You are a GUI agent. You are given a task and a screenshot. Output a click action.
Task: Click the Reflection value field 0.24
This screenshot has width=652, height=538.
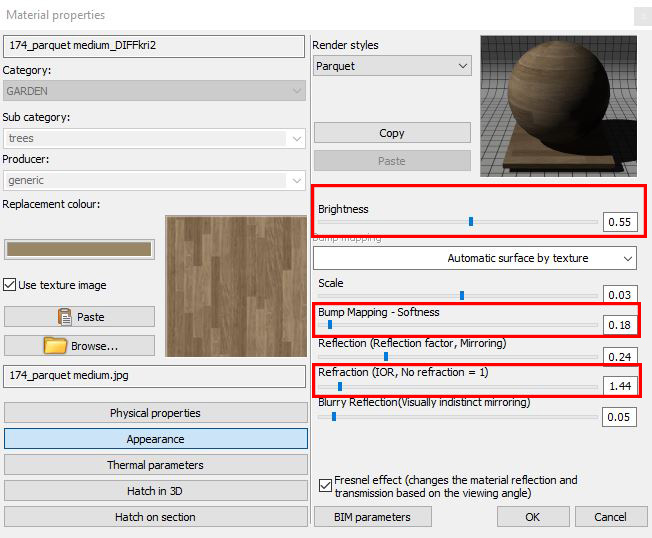click(620, 356)
